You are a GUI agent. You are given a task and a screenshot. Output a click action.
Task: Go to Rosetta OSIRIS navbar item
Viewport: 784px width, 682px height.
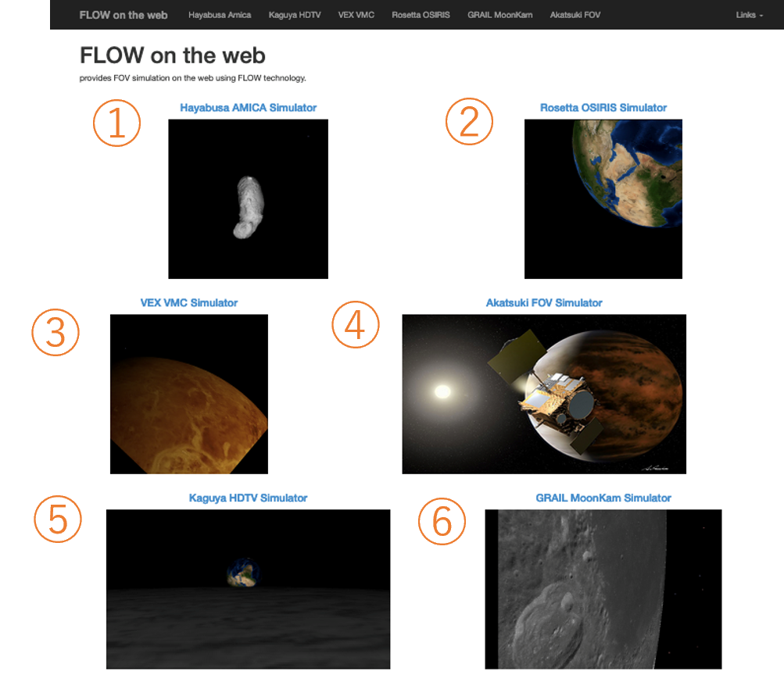tap(421, 15)
